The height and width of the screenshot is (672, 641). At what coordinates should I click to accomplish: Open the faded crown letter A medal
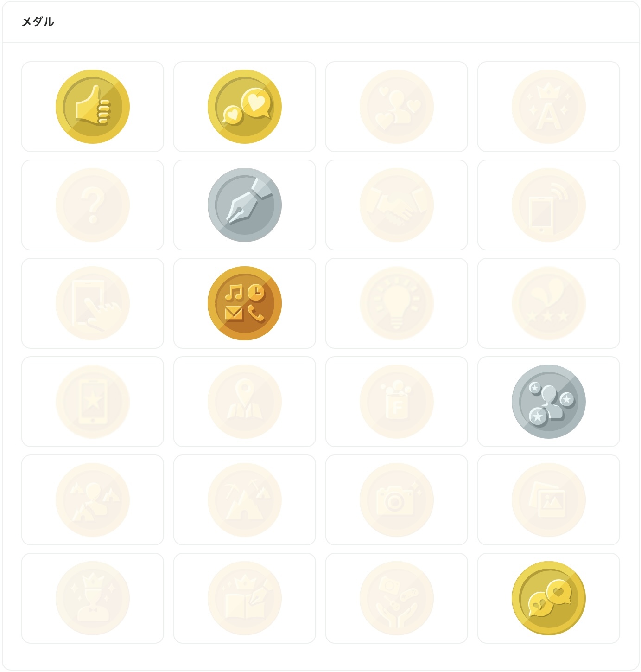point(549,107)
